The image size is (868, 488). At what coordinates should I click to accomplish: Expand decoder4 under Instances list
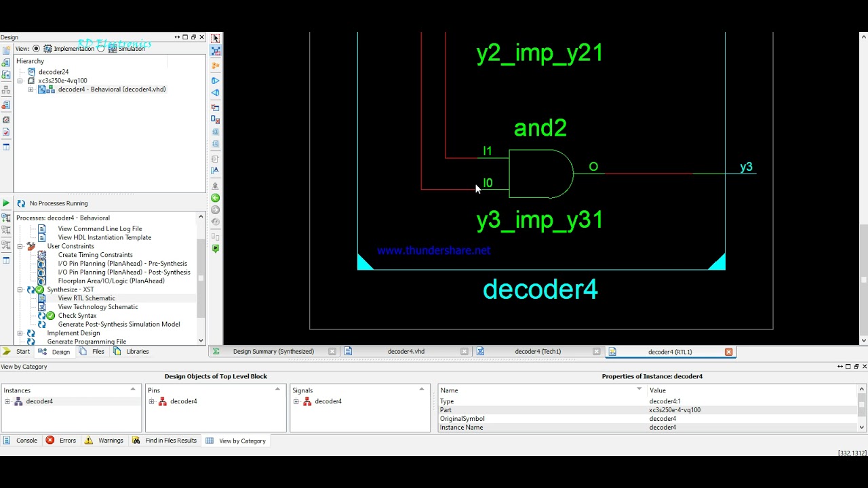click(x=7, y=401)
